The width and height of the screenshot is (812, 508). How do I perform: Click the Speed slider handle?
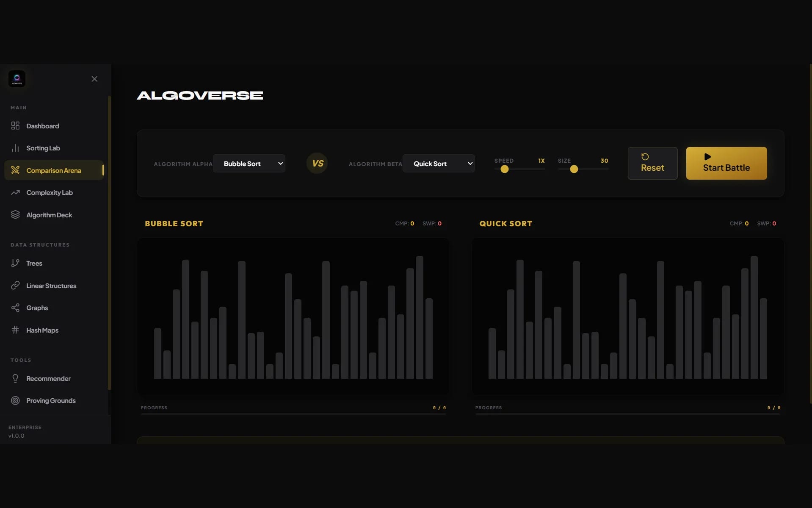point(504,169)
